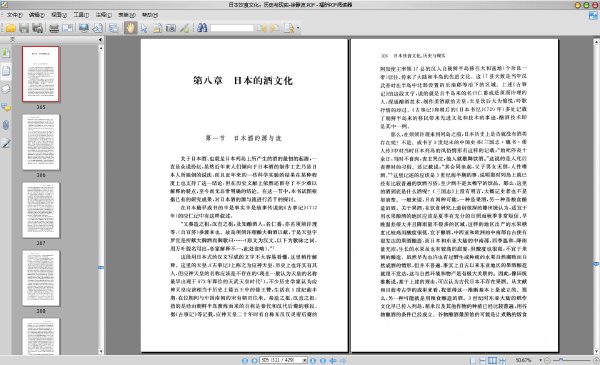The height and width of the screenshot is (365, 600).
Task: Expand the search options dropdown arrow
Action: point(298,28)
